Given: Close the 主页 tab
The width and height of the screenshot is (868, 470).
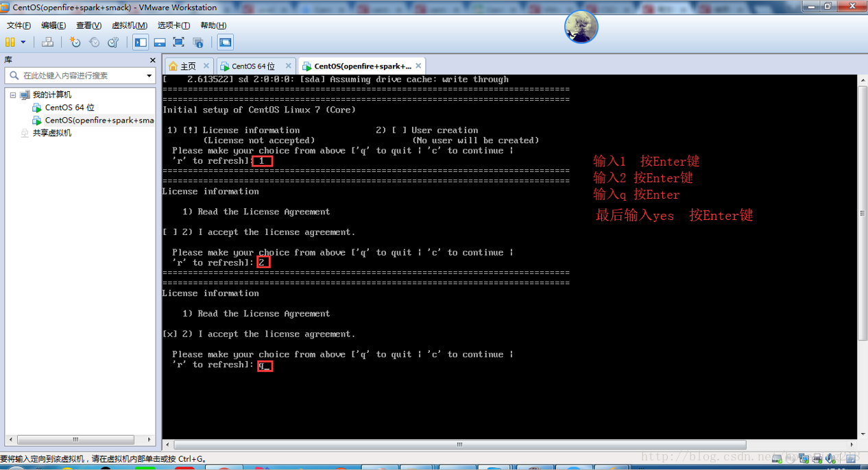Looking at the screenshot, I should coord(206,66).
